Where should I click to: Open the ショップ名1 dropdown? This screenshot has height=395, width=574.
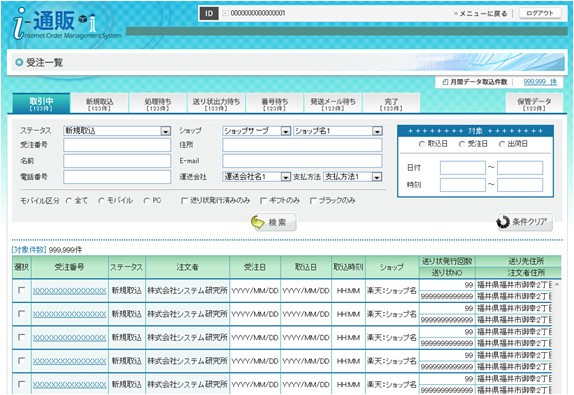pyautogui.click(x=338, y=131)
